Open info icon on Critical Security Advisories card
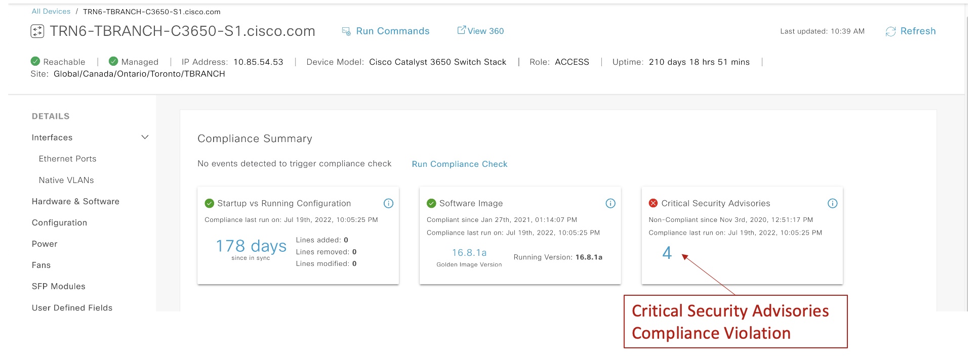This screenshot has height=363, width=980. 832,203
